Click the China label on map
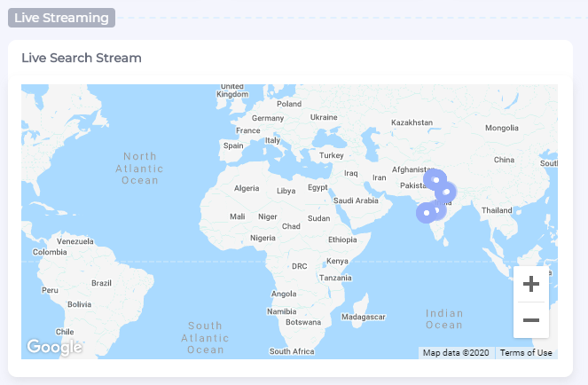The height and width of the screenshot is (385, 588). 504,160
